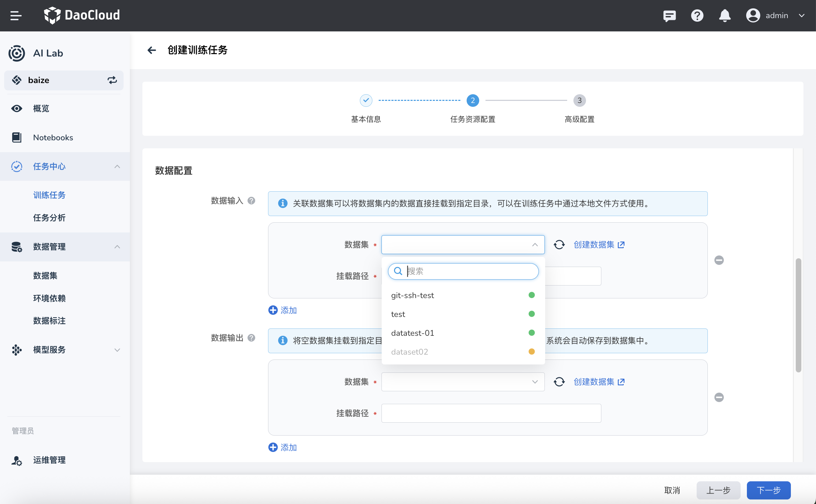Viewport: 816px width, 504px height.
Task: Select the Notebooks sidebar icon
Action: click(16, 137)
